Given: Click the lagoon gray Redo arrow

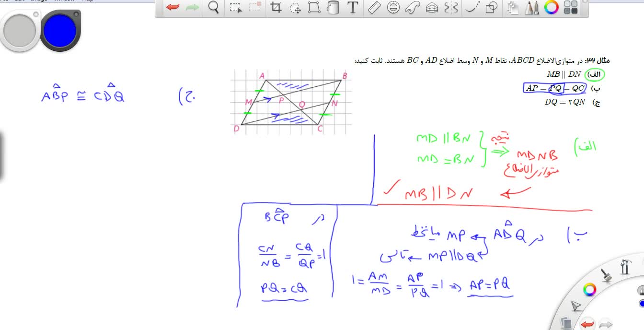Looking at the screenshot, I should coord(606,324).
